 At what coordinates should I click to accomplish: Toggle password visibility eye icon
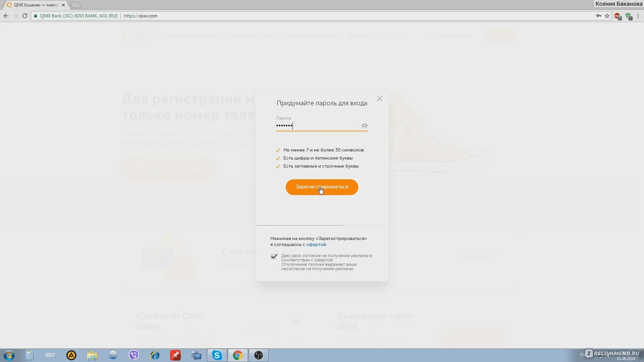tap(364, 126)
